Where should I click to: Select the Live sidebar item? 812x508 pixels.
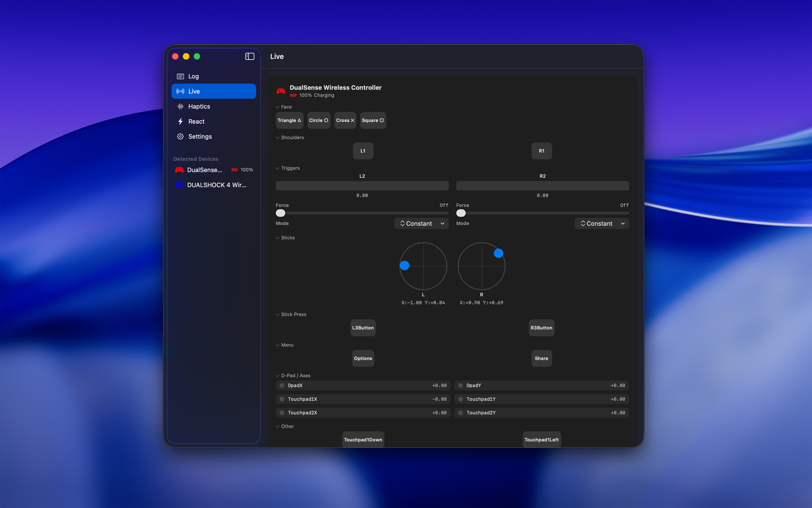[x=214, y=91]
